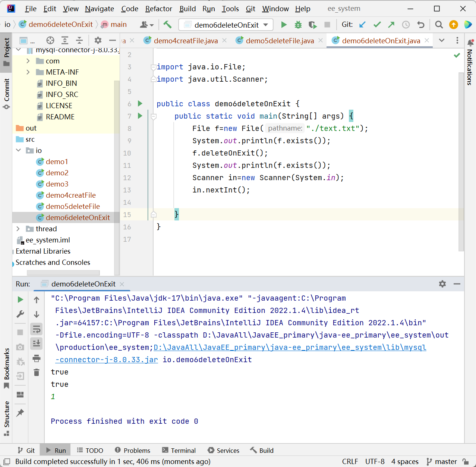
Task: Collapse mysql-connector-j library node
Action: (18, 50)
